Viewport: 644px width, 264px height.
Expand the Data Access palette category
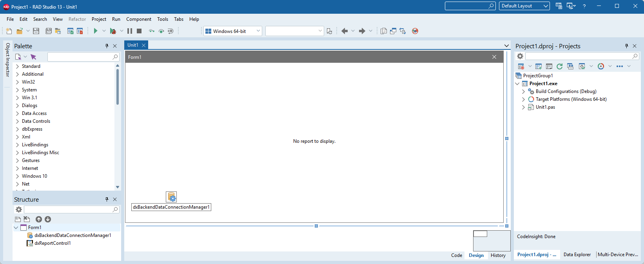coord(17,113)
